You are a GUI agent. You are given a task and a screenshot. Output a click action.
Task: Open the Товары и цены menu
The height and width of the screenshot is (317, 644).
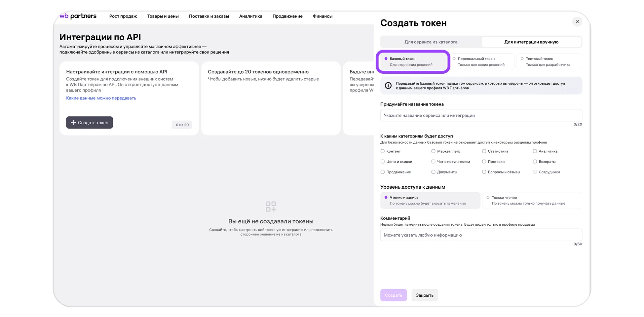163,16
